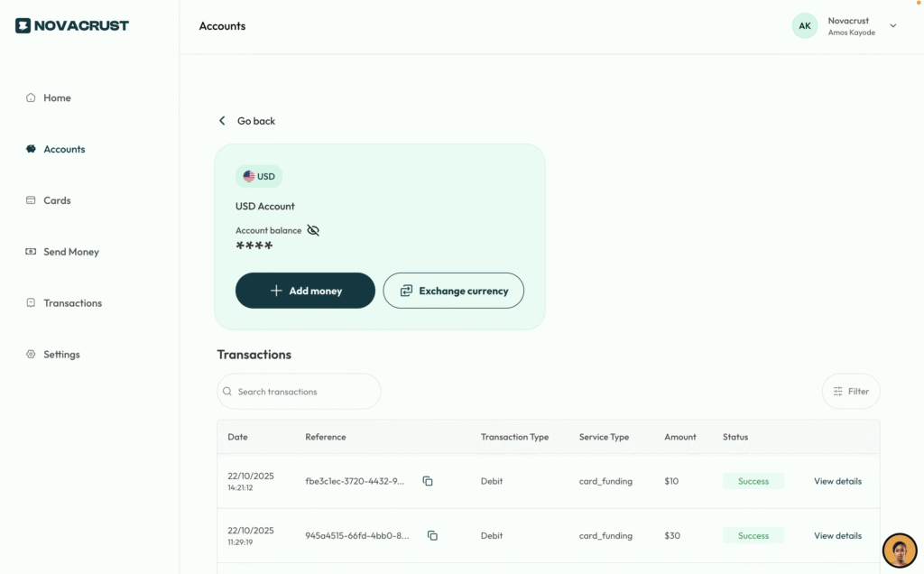This screenshot has width=924, height=574.
Task: Open Home in the sidebar
Action: click(57, 97)
